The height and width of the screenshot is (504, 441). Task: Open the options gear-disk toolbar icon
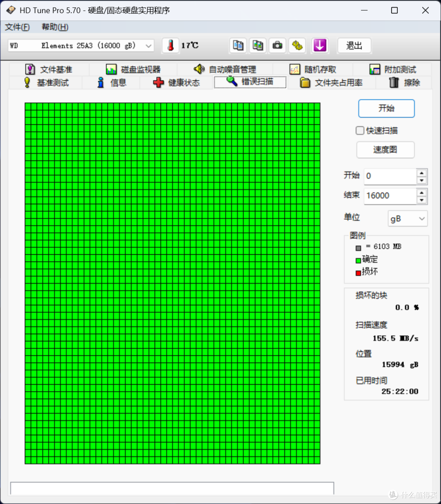pyautogui.click(x=297, y=45)
